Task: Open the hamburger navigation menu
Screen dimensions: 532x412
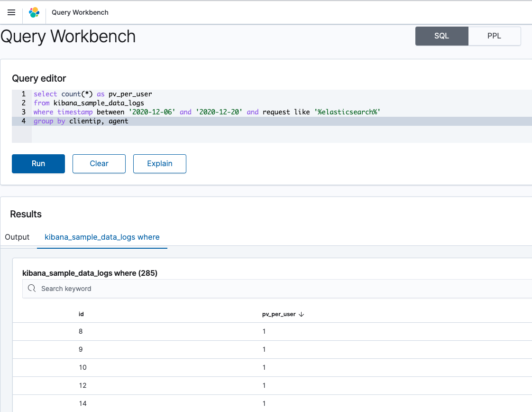Action: (11, 12)
